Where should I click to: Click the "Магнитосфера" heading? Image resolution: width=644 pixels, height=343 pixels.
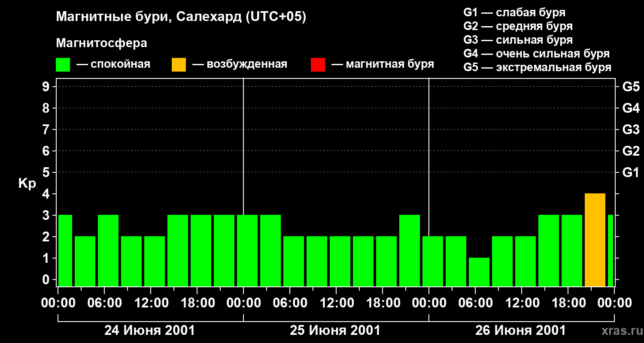coord(102,43)
